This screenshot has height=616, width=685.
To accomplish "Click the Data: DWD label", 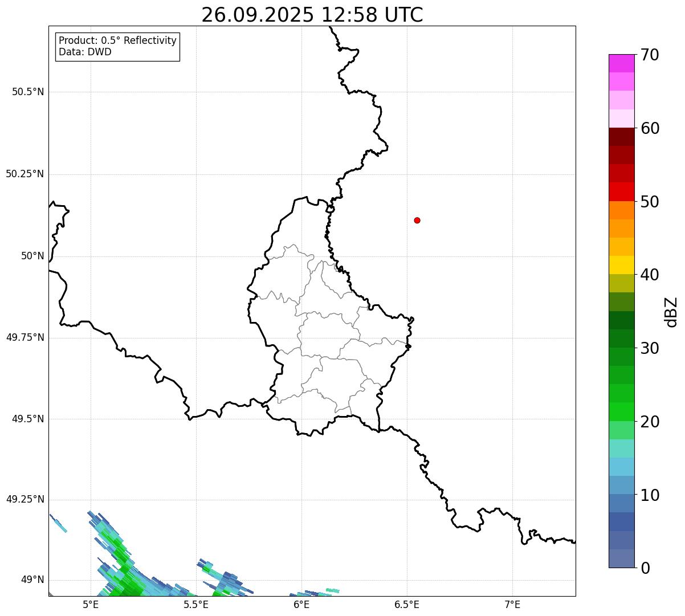I will click(x=85, y=52).
